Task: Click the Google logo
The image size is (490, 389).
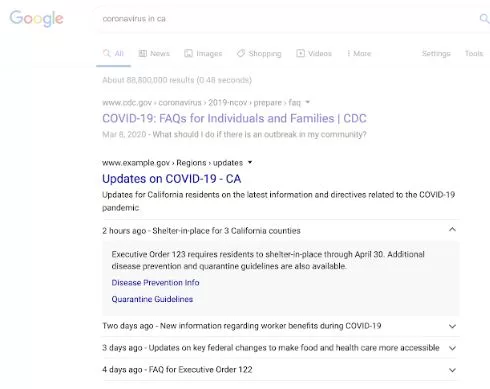Action: pos(36,18)
